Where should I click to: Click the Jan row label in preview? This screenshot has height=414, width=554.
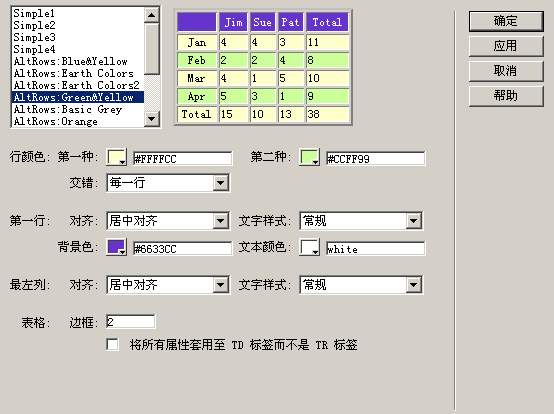[197, 42]
